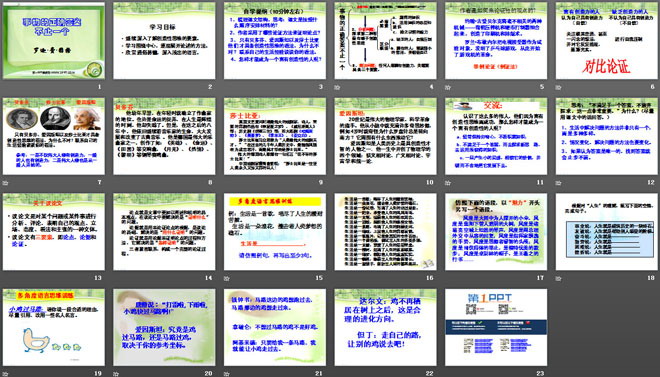Select slide 16 dense text list thumbnail
Viewport: 660px width, 377px height.
tap(386, 232)
